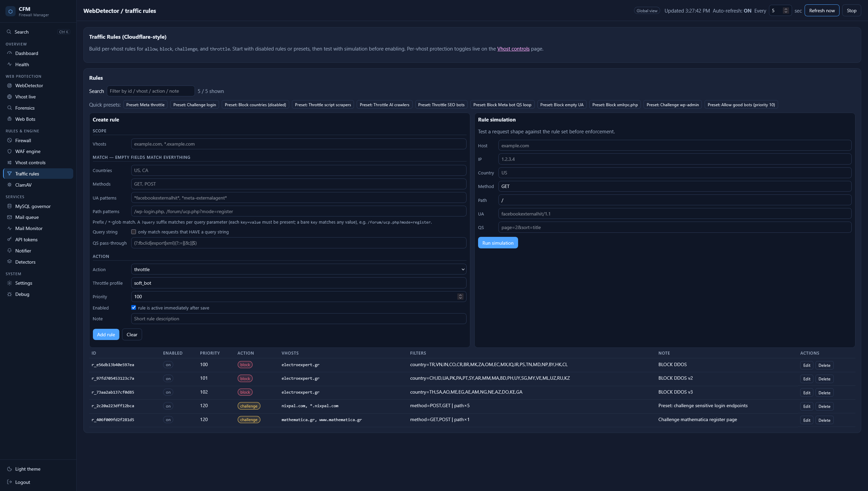
Task: Click the Web Bots robot icon
Action: [9, 119]
